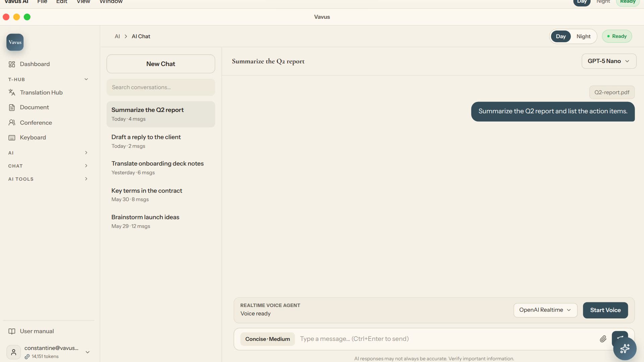
Task: Click the Start Voice button
Action: (x=605, y=310)
